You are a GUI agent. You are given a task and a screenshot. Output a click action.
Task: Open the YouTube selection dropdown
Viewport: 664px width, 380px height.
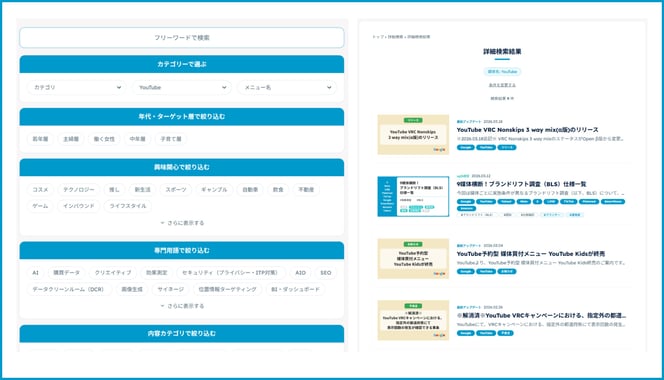pyautogui.click(x=182, y=87)
